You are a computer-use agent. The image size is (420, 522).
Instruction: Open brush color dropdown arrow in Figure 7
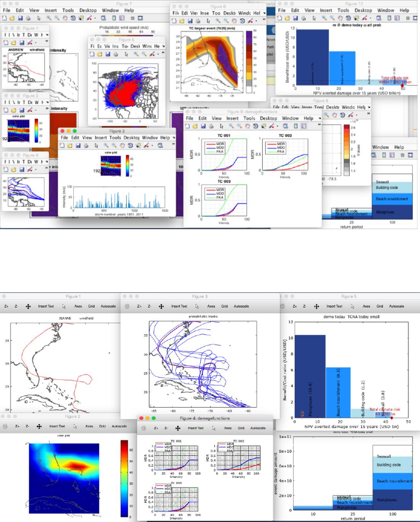pyautogui.click(x=95, y=18)
